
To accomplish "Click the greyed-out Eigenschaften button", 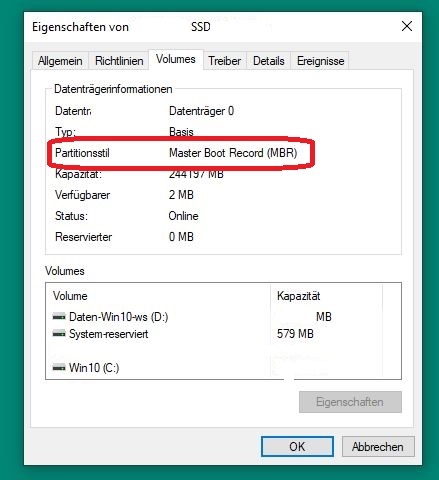I will (350, 402).
